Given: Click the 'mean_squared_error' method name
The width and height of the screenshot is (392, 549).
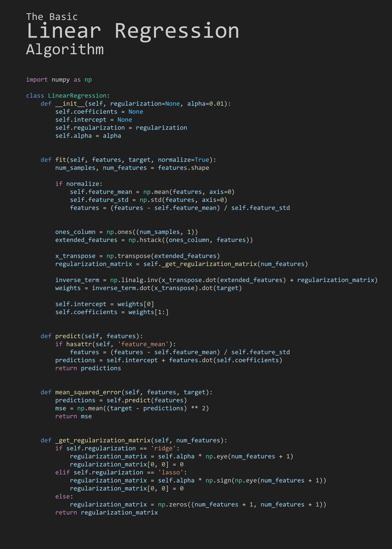Looking at the screenshot, I should (88, 392).
